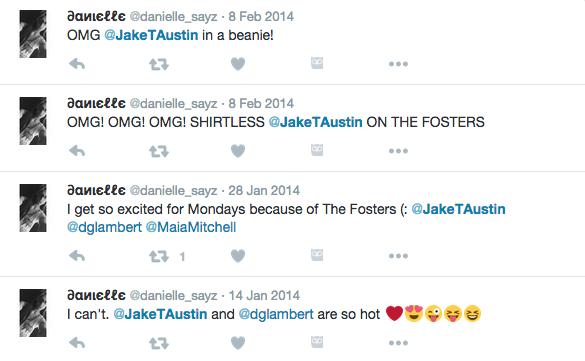Open more options on "SHIRTLESS" tweet
This screenshot has height=361, width=585.
coord(398,151)
